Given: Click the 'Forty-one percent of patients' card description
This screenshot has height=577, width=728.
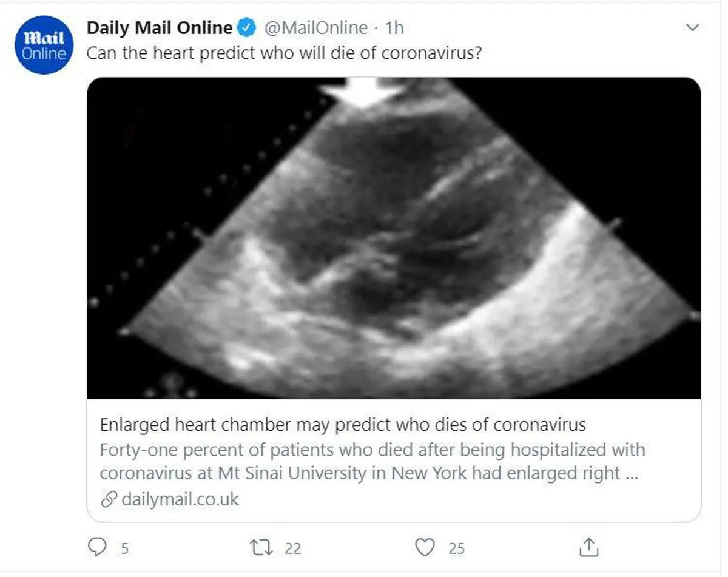Looking at the screenshot, I should pos(371,461).
